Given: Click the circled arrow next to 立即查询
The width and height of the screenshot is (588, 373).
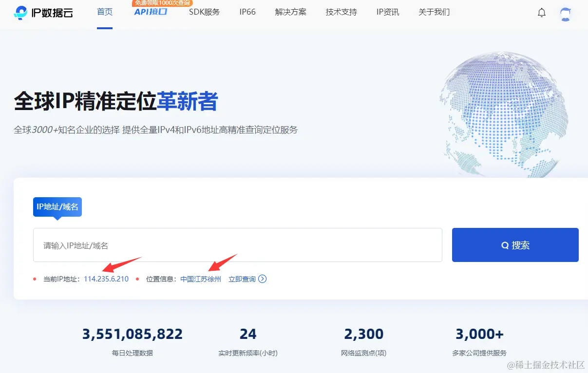Looking at the screenshot, I should (263, 279).
